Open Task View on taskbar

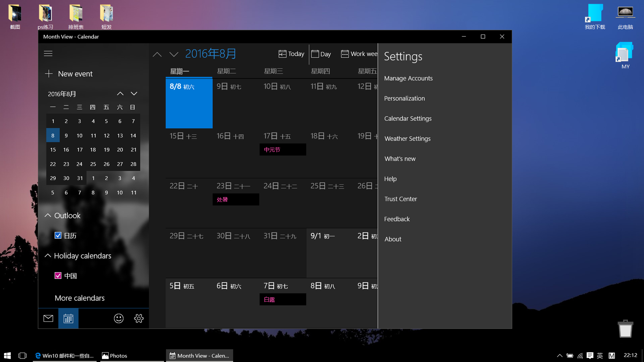click(22, 356)
